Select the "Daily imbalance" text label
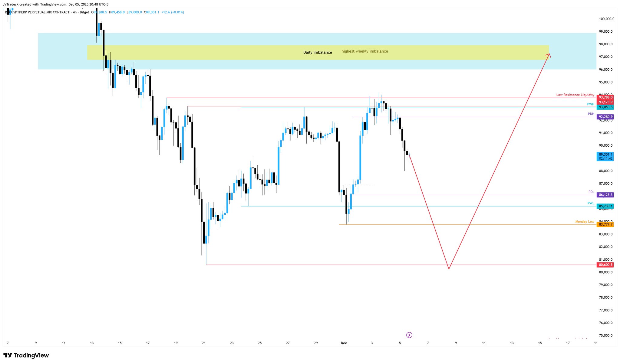Screen dimensions: 620x364 click(318, 52)
